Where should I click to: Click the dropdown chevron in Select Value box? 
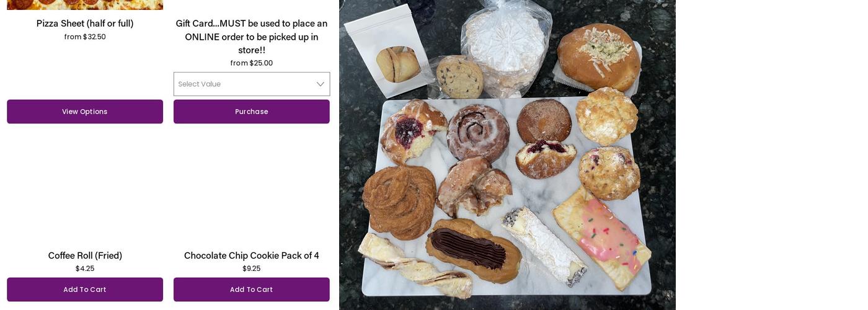pos(321,84)
